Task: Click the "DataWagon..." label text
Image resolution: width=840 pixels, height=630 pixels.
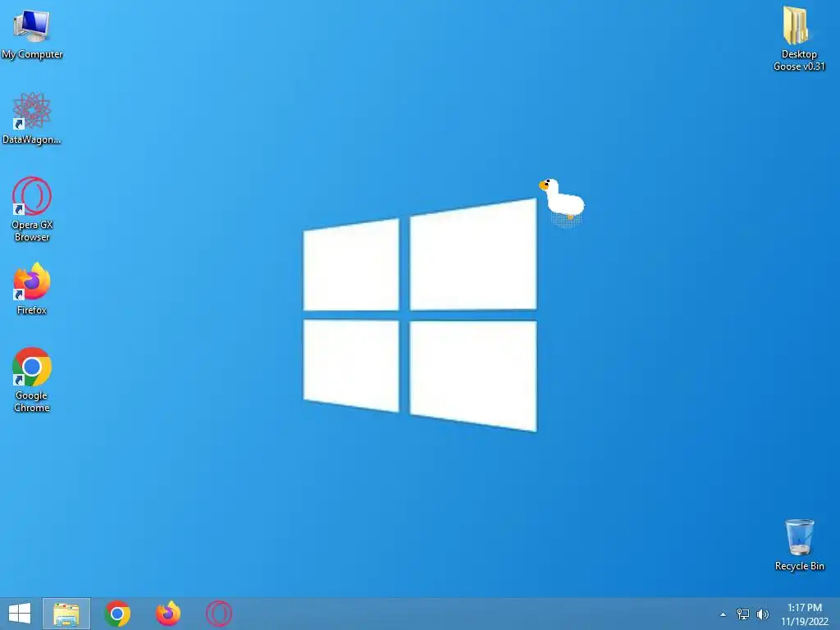Action: (x=32, y=139)
